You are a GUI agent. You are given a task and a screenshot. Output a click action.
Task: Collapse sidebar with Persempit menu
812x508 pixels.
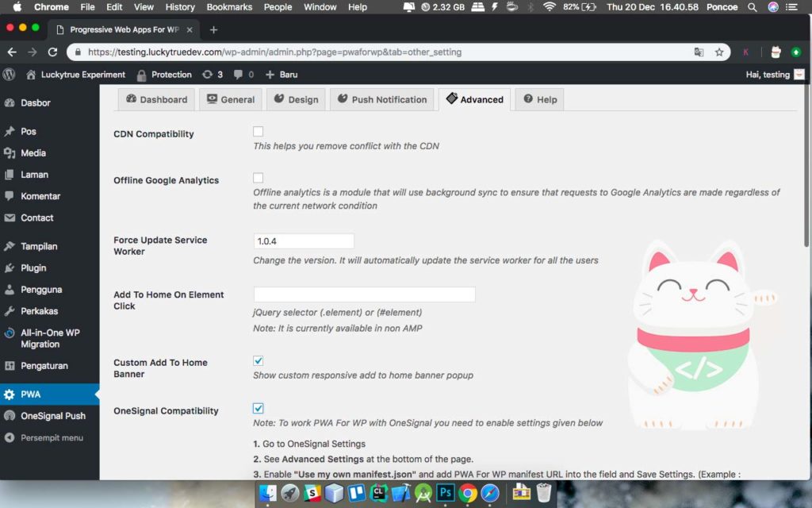pyautogui.click(x=50, y=437)
